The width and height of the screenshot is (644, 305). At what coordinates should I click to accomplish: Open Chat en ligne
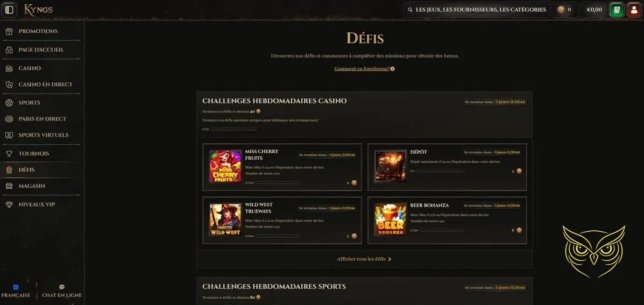pyautogui.click(x=62, y=290)
